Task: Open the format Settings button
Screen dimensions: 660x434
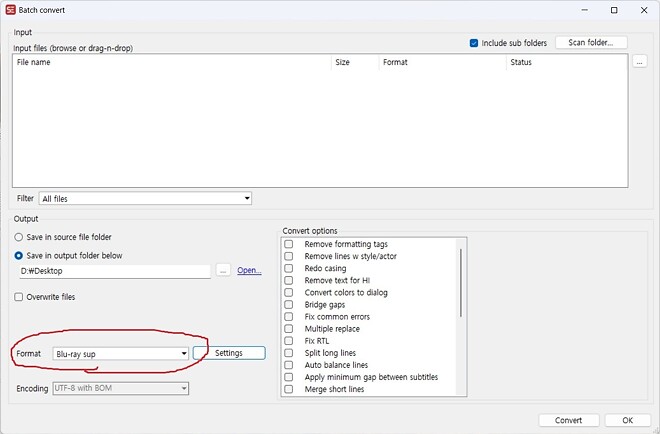Action: click(x=229, y=353)
